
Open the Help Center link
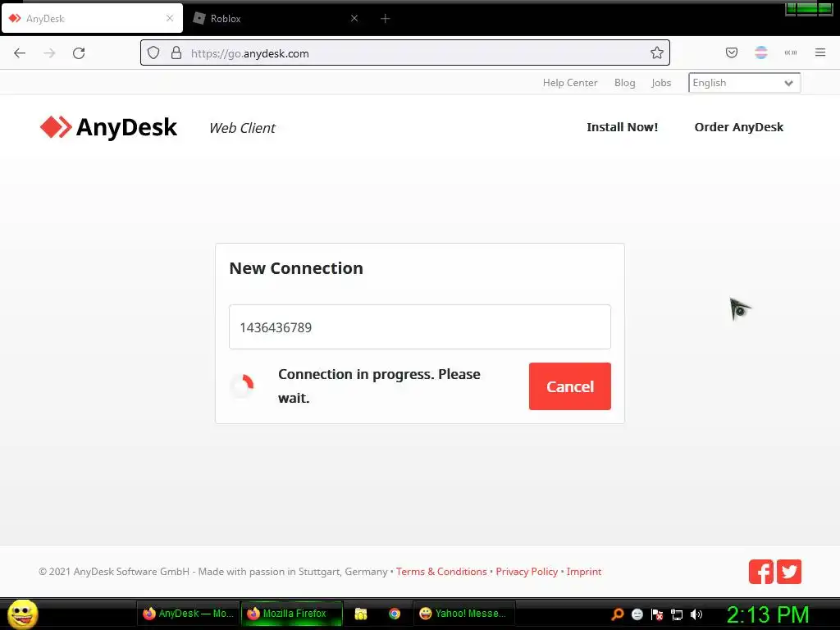[570, 83]
